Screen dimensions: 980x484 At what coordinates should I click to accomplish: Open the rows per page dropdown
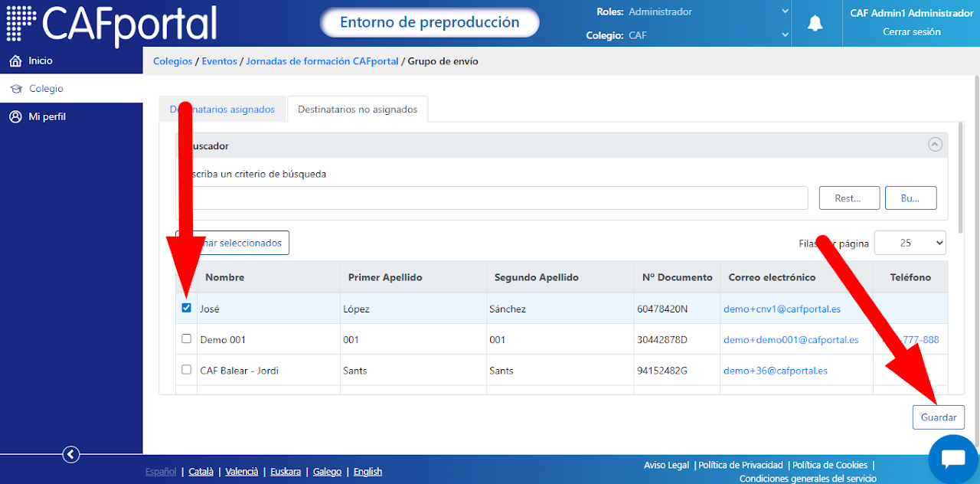[910, 243]
